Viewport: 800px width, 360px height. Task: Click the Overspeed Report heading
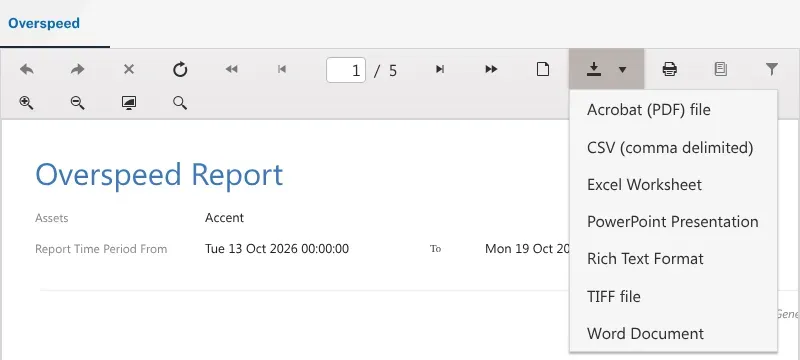coord(159,174)
